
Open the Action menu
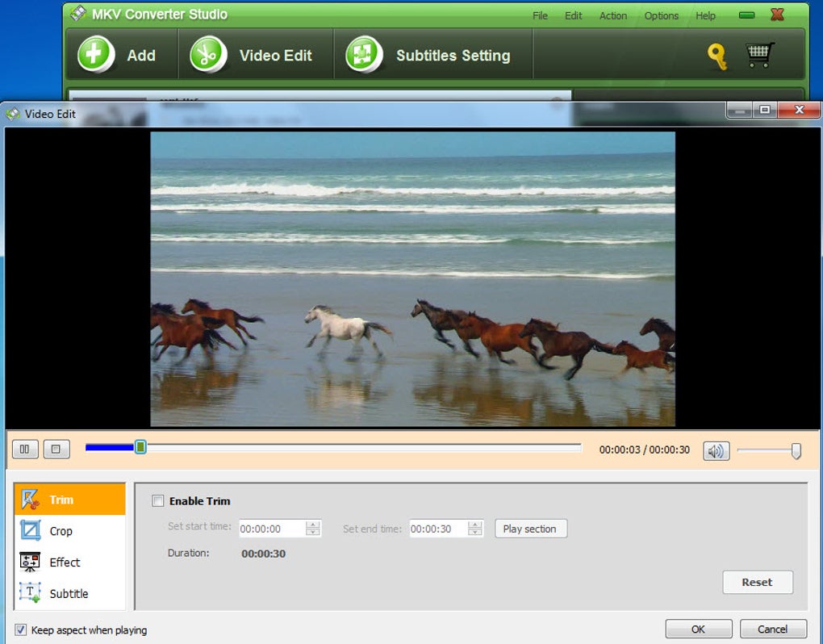(x=613, y=16)
